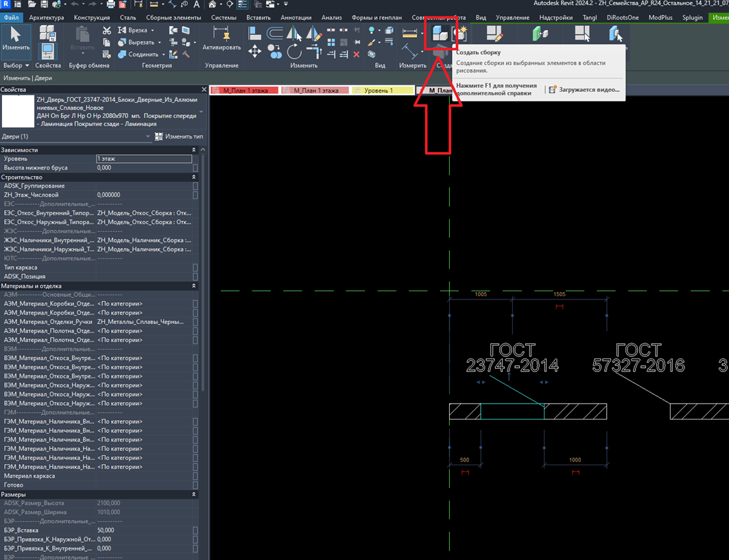The height and width of the screenshot is (560, 729).
Task: Click the ГОСТ 23747-2014 text in drawing
Action: point(512,357)
